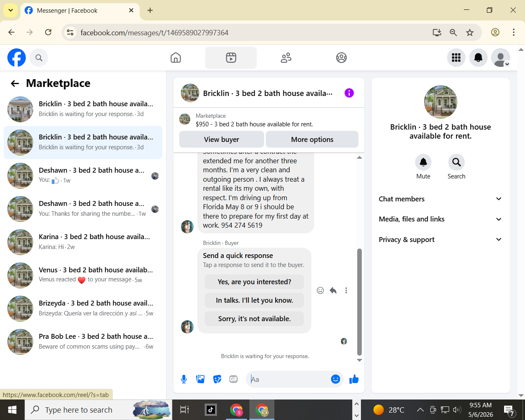Install app icon in address bar

[437, 32]
